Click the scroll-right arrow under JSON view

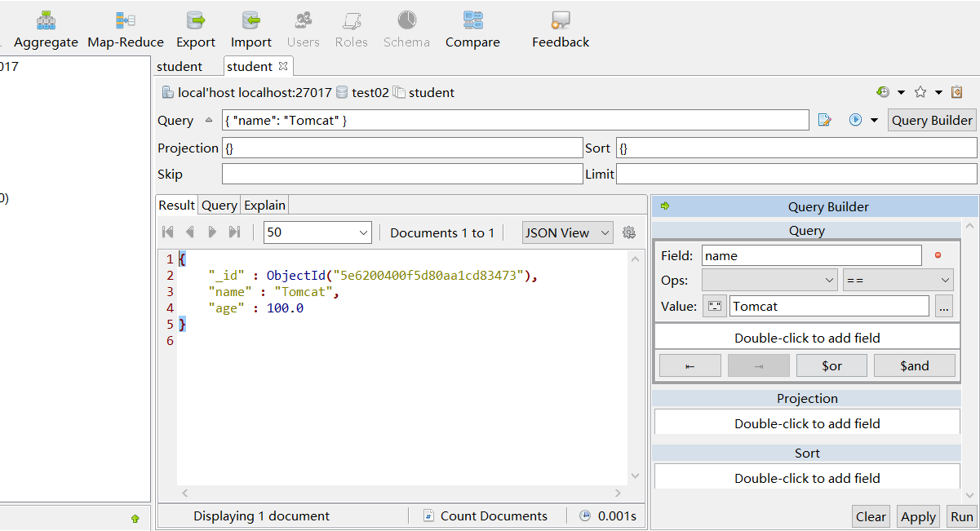pos(619,493)
